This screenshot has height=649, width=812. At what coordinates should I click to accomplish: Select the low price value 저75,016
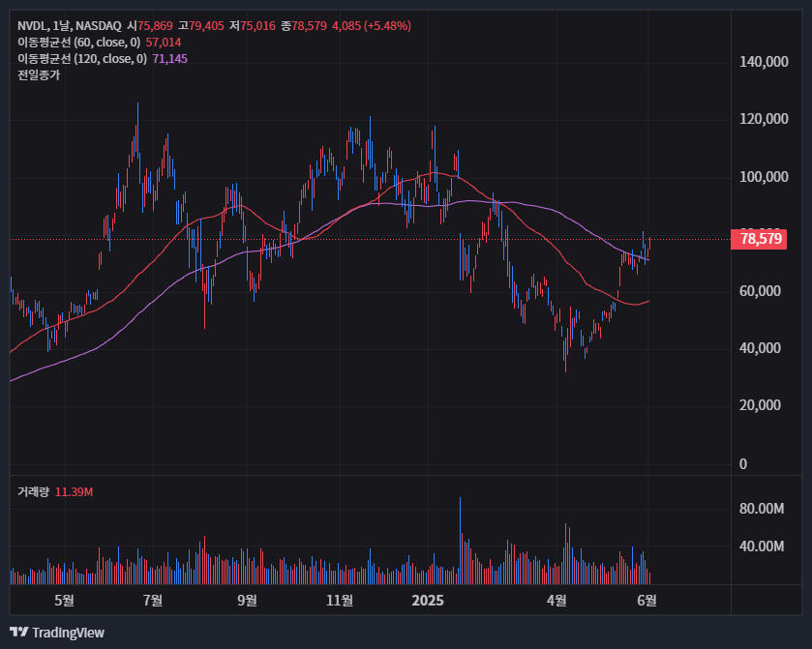253,26
